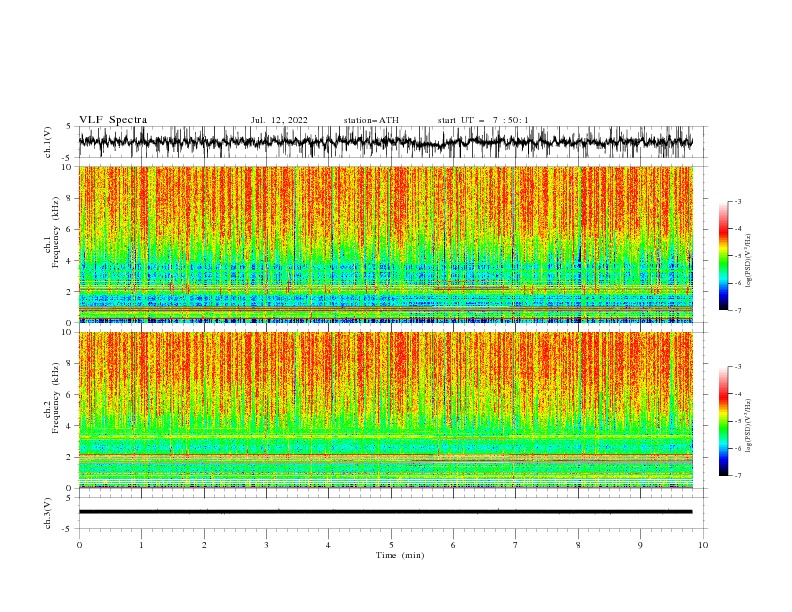Click the "5" tick label on time axis
792x612 pixels.
pos(391,545)
